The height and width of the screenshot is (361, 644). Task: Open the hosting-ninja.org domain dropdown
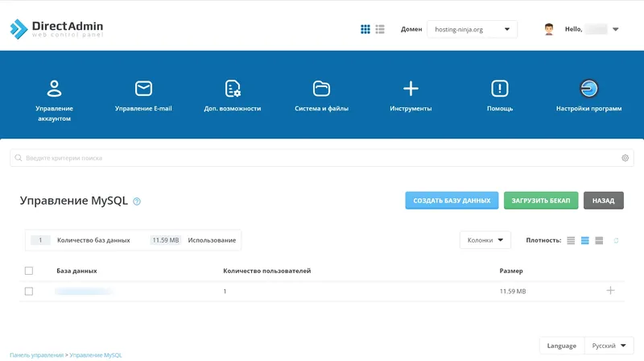473,29
